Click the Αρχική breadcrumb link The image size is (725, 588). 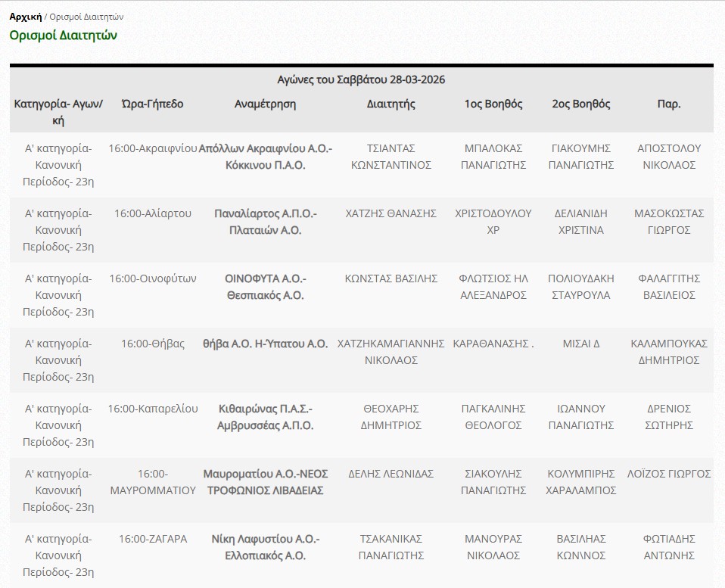point(25,16)
